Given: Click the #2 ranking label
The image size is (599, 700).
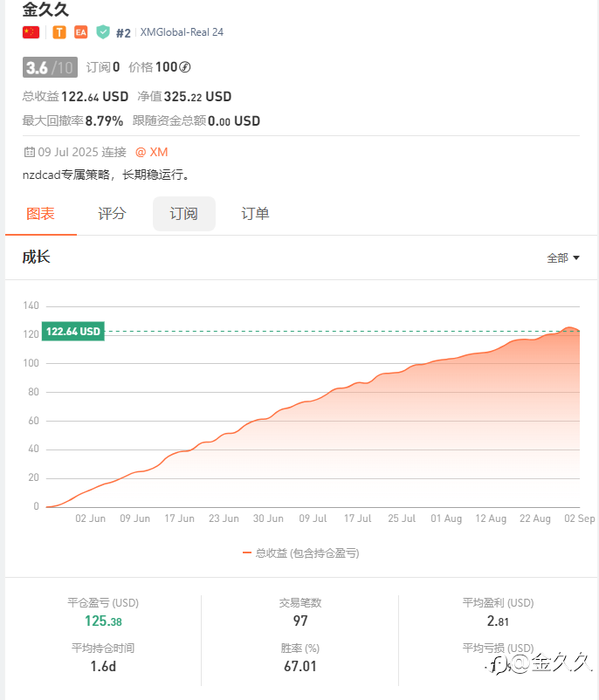Looking at the screenshot, I should (123, 33).
